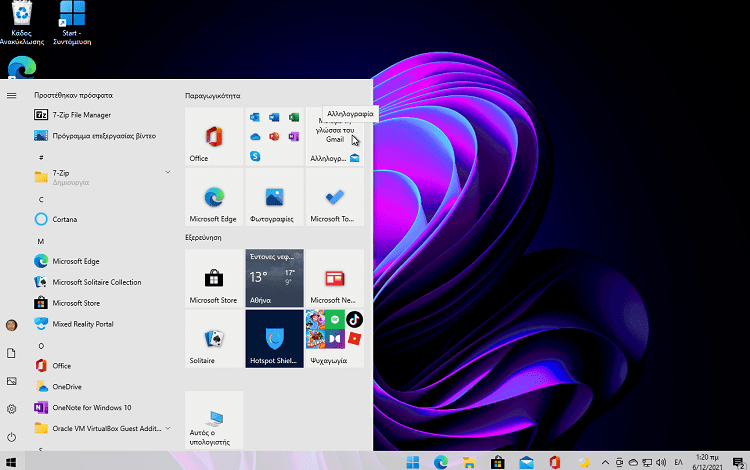Open Πρόγραμμα επεξεργασίας βίντεο from the list
Image resolution: width=750 pixels, height=470 pixels.
[x=103, y=136]
